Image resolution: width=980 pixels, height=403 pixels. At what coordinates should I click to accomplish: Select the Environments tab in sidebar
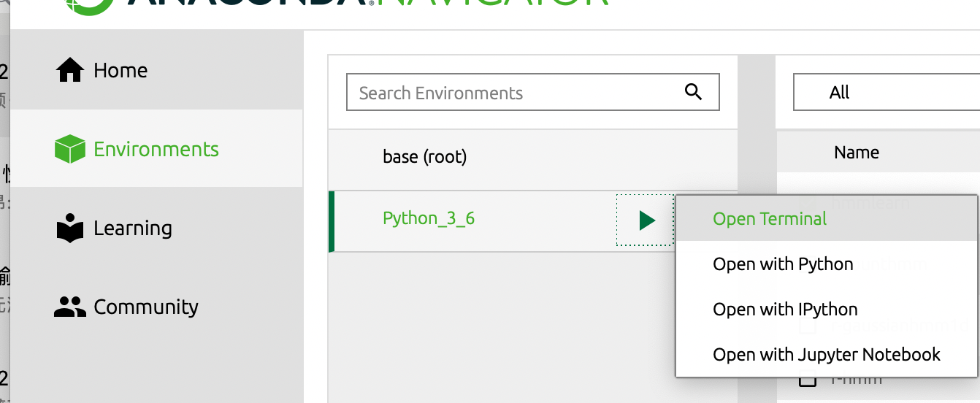point(156,149)
